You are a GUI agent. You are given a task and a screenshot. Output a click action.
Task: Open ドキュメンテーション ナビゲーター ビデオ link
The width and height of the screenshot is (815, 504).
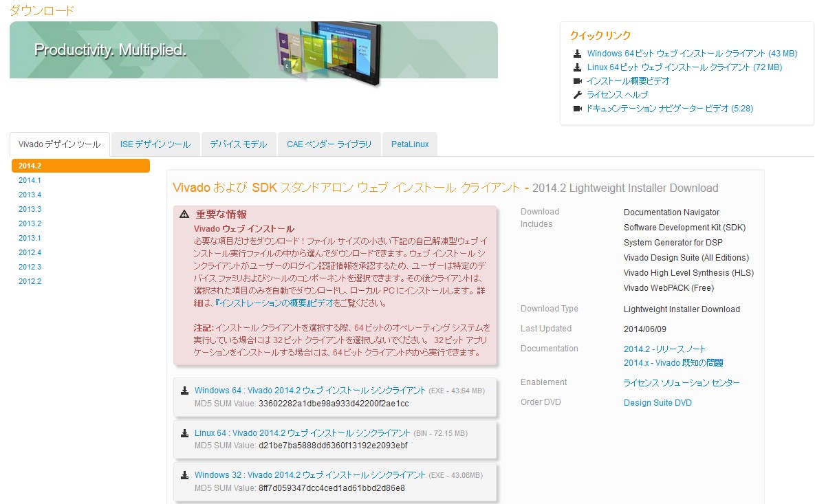pyautogui.click(x=669, y=109)
